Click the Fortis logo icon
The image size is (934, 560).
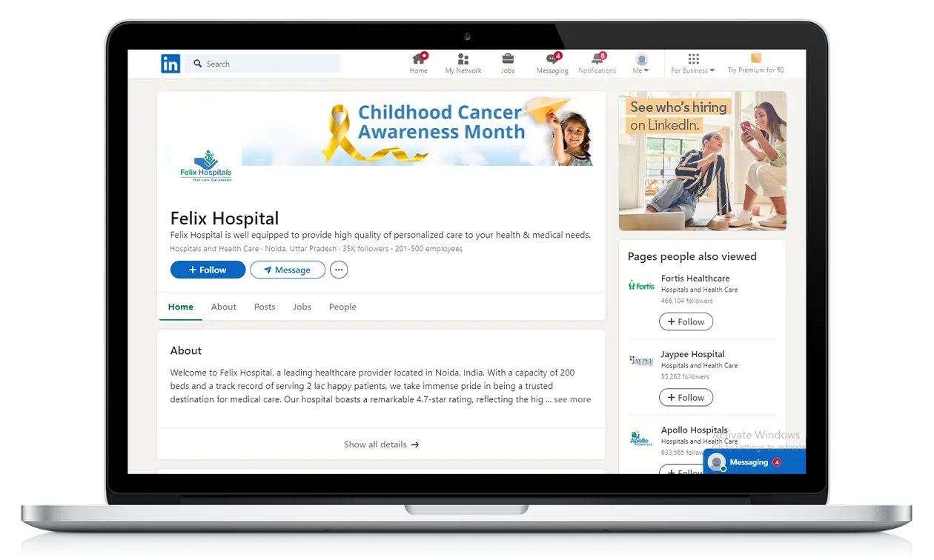point(641,285)
